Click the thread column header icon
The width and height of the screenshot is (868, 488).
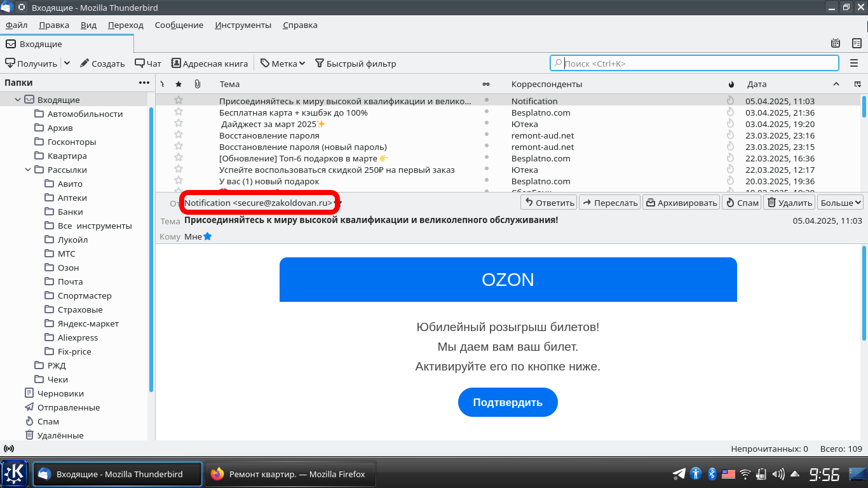tap(163, 84)
